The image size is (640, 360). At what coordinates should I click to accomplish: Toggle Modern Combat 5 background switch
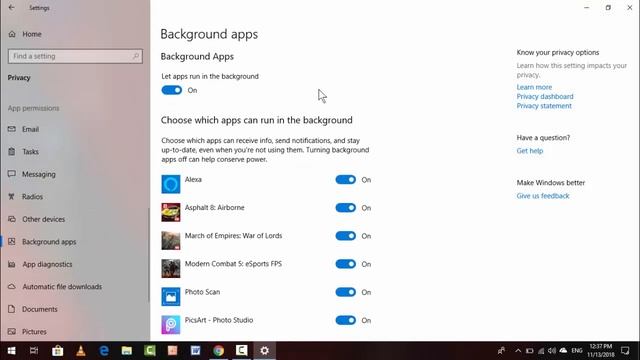point(346,264)
